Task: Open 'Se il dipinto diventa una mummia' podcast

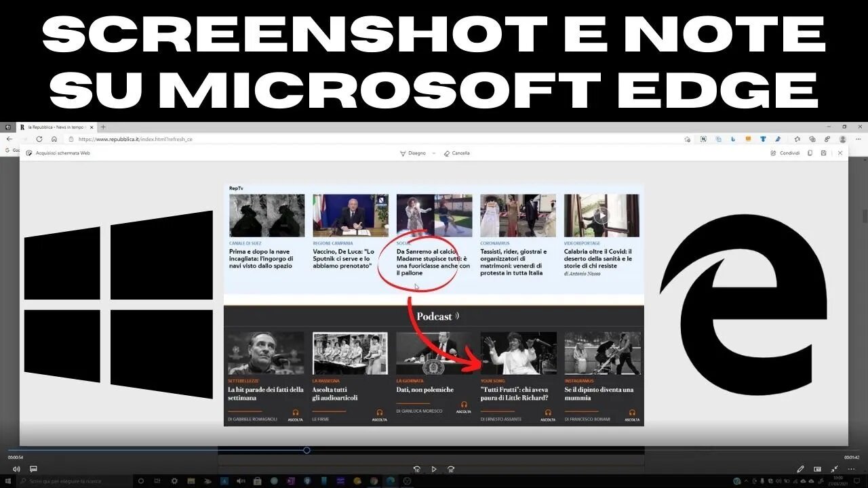Action: tap(599, 394)
